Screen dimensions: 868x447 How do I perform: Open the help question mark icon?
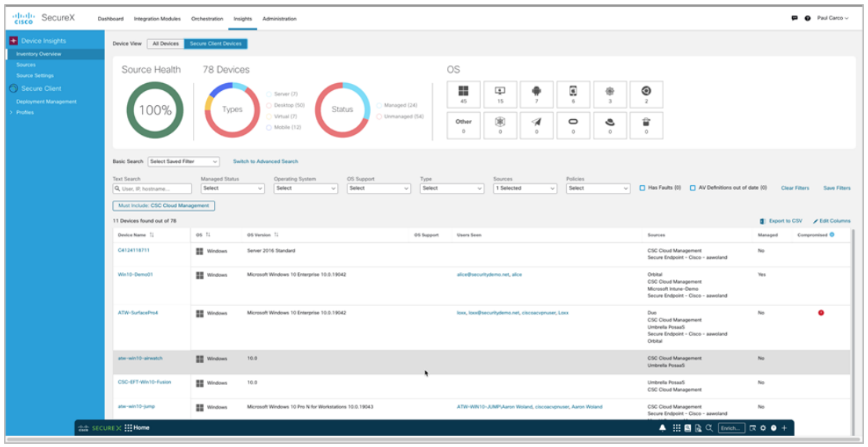[x=808, y=18]
